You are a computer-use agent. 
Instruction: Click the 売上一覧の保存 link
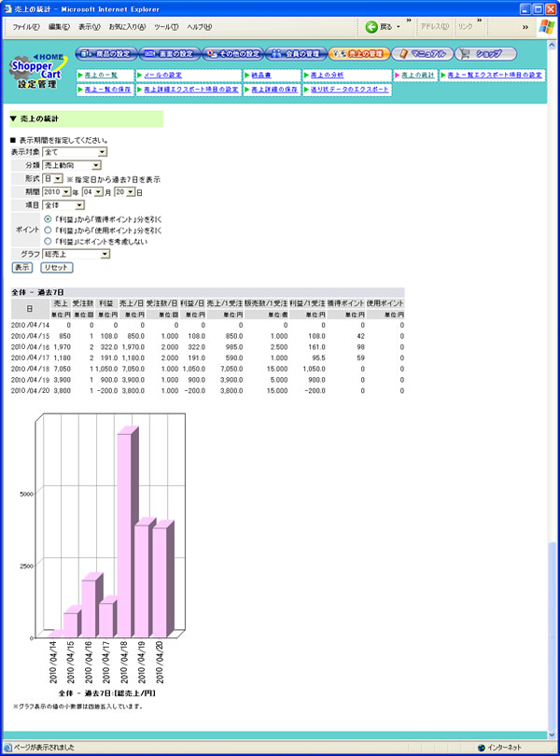coord(107,90)
